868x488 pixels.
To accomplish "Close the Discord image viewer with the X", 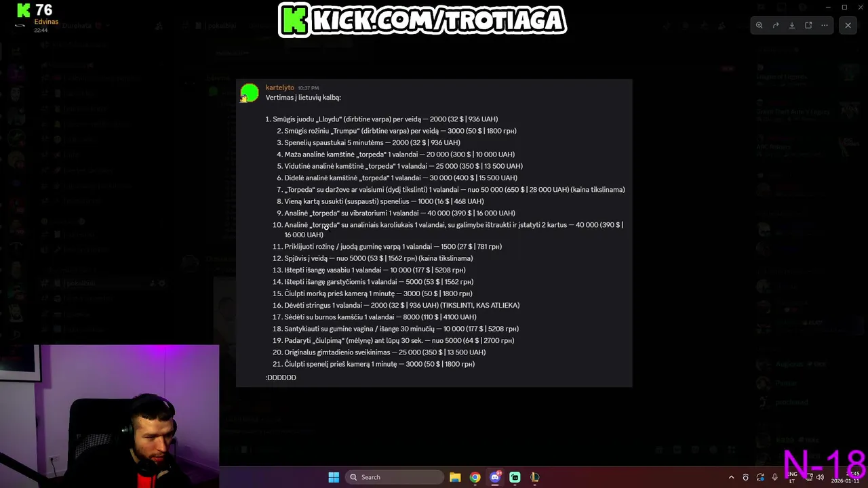I will coord(848,25).
